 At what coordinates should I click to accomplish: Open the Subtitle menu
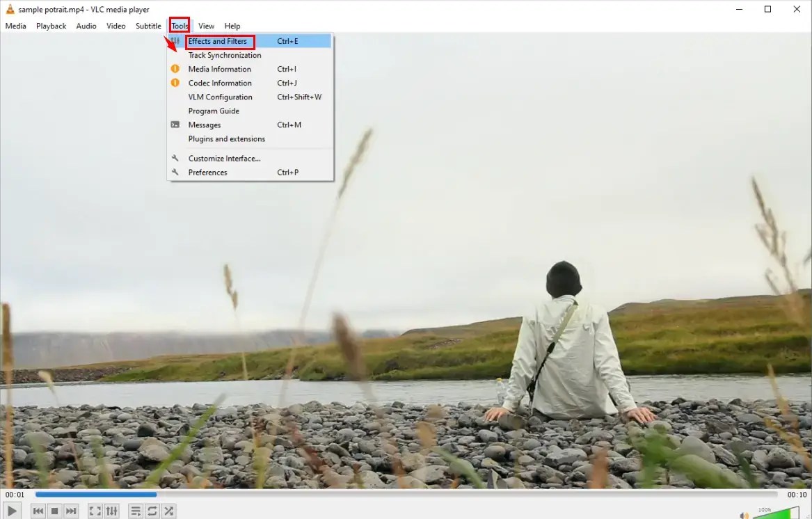coord(148,26)
